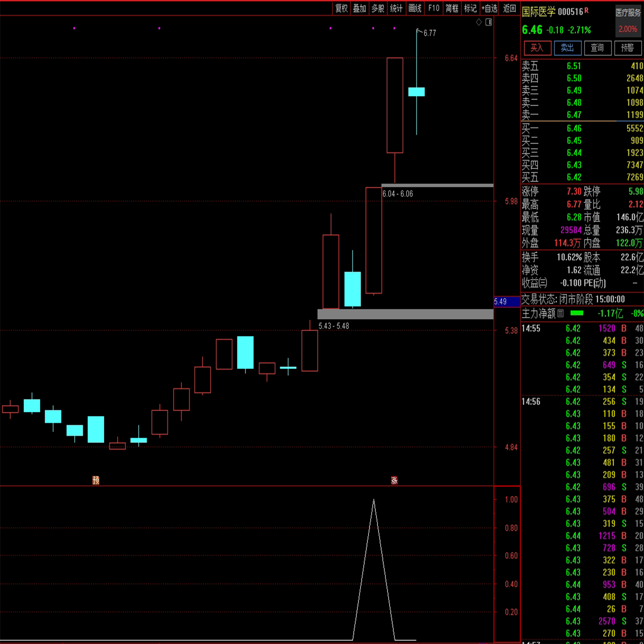Screen dimensions: 644x644
Task: Click the 跌停 price 5.98
Action: [636, 191]
